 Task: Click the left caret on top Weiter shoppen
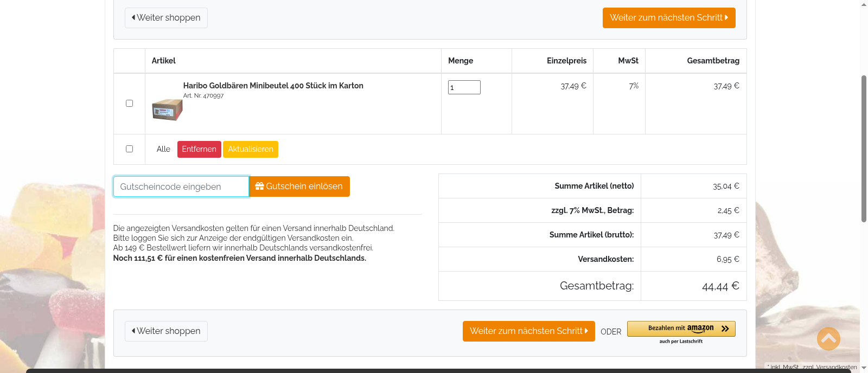point(133,17)
